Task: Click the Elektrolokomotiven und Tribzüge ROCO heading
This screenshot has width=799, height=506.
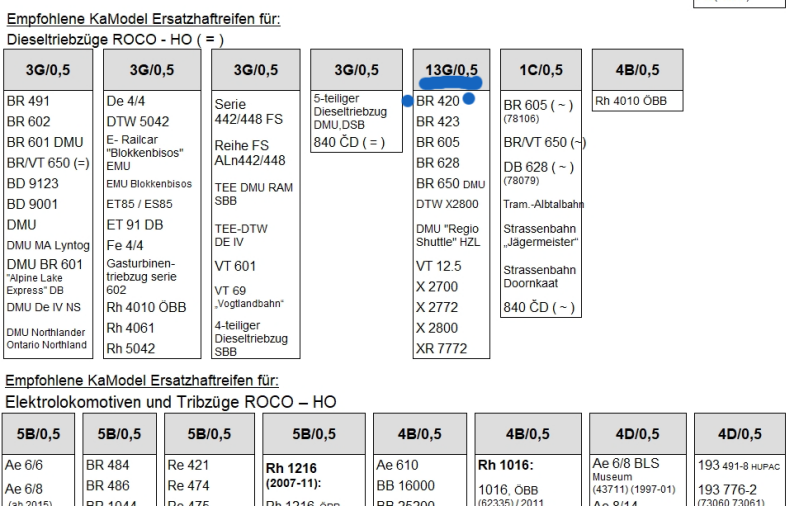Action: tap(170, 402)
